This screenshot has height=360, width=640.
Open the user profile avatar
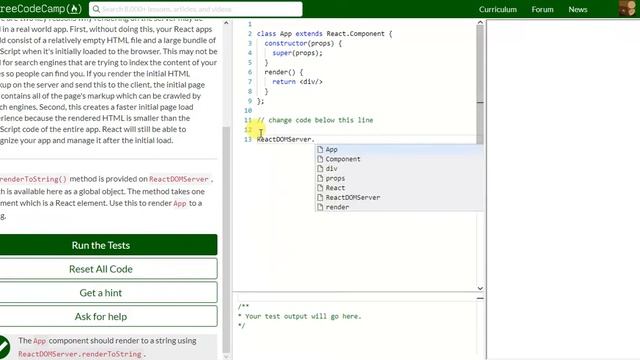[627, 9]
